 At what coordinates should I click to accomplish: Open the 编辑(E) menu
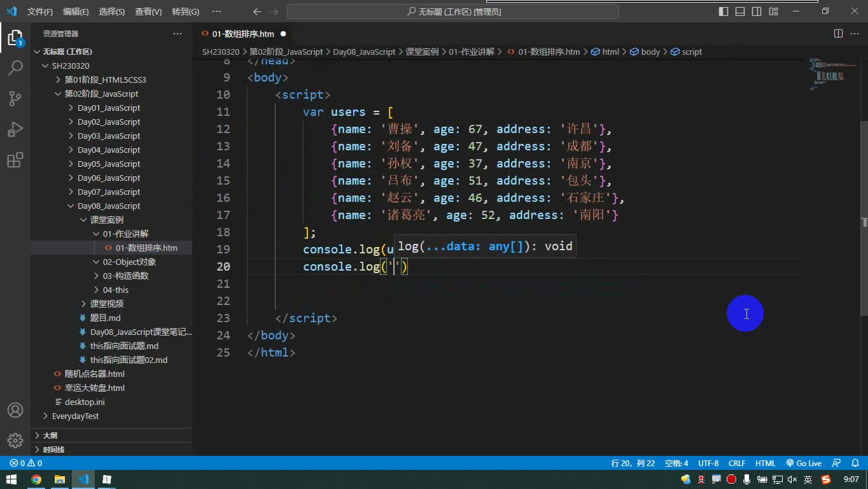pyautogui.click(x=76, y=11)
